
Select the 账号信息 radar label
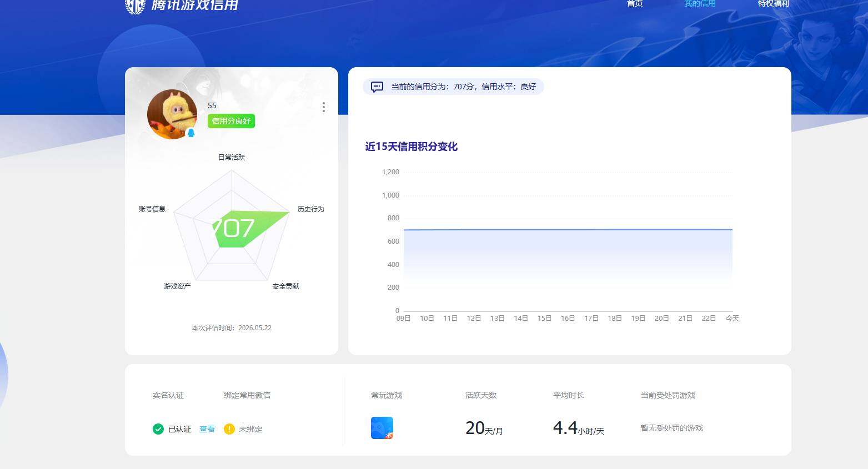pyautogui.click(x=152, y=209)
